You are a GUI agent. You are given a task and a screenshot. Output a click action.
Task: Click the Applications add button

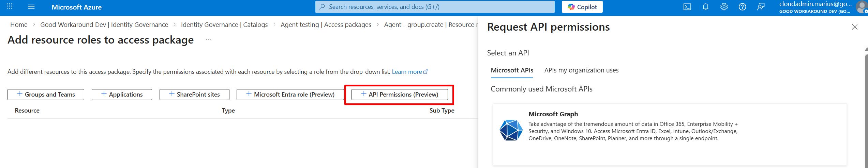point(122,95)
